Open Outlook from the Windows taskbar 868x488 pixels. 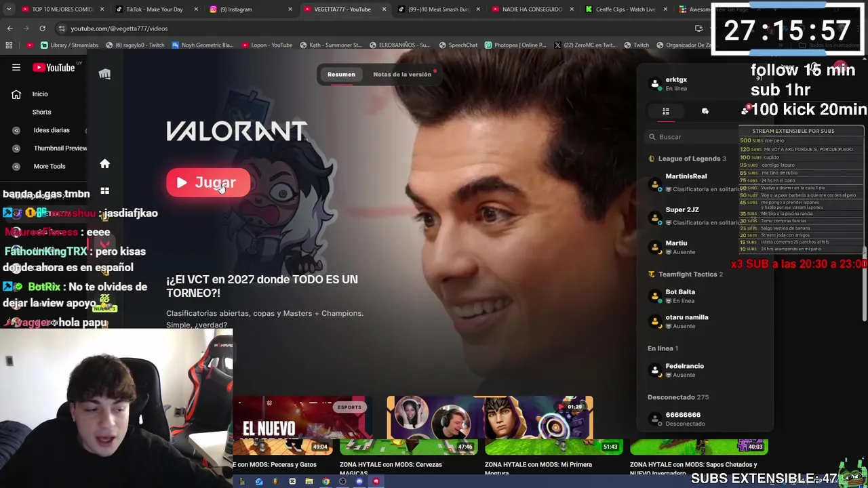tap(259, 481)
